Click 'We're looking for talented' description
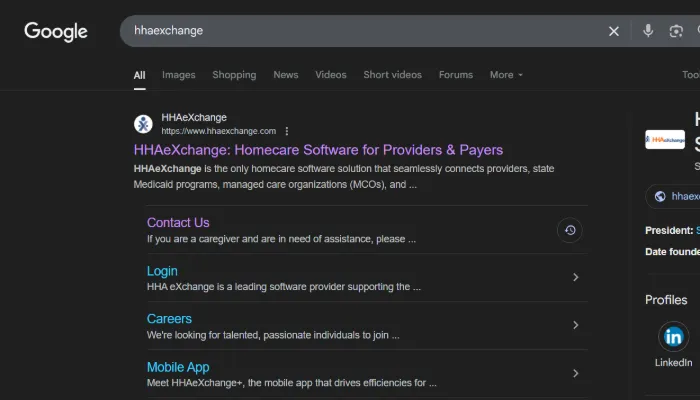 pos(273,335)
